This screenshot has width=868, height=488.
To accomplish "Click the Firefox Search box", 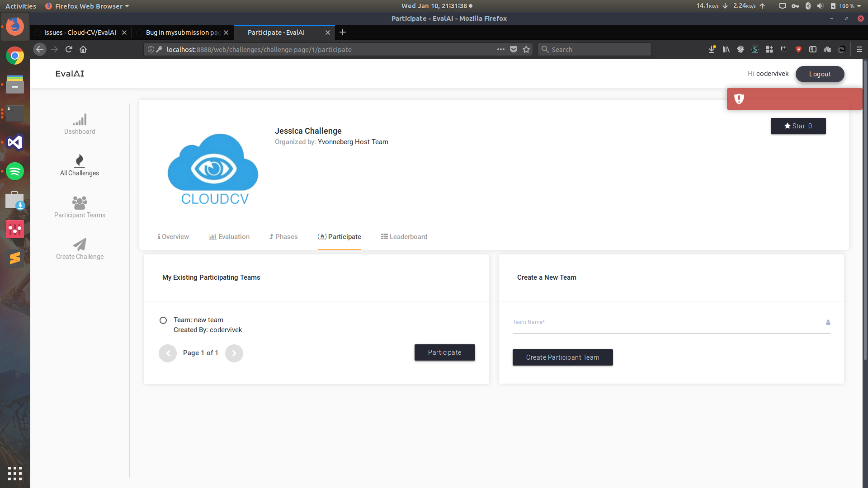I will pos(594,49).
